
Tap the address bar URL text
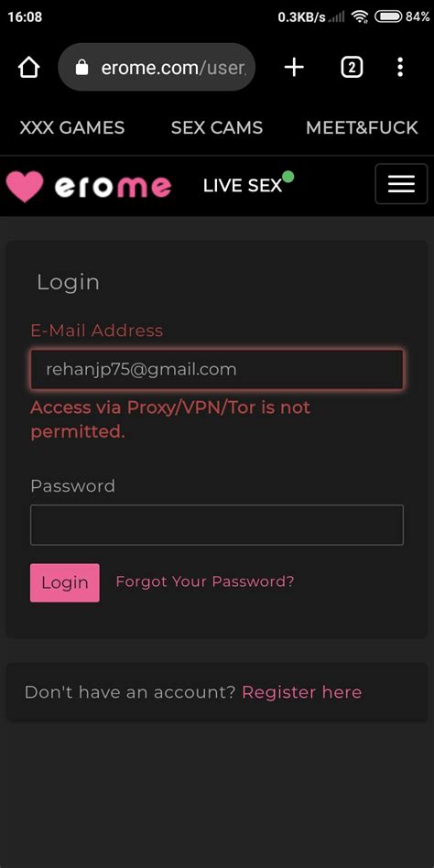click(x=173, y=68)
